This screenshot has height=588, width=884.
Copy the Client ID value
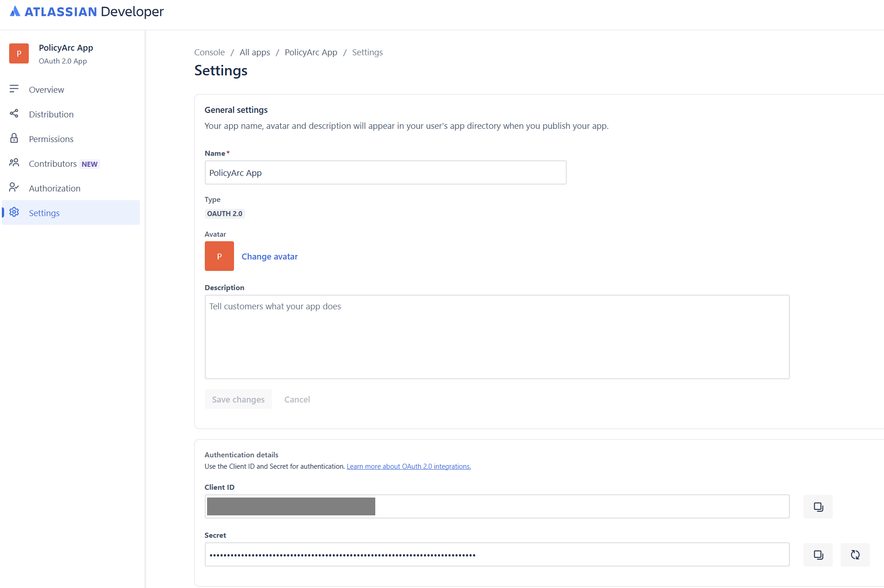tap(818, 507)
